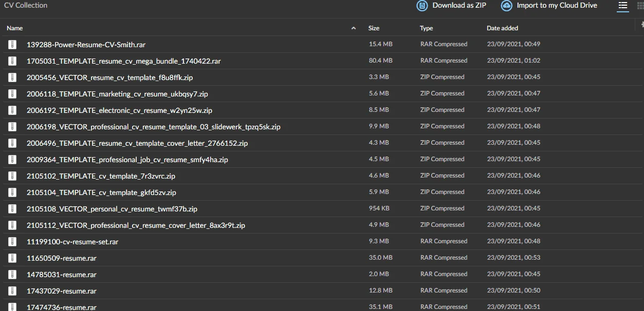Click the 35.0 MB size value

(x=380, y=258)
